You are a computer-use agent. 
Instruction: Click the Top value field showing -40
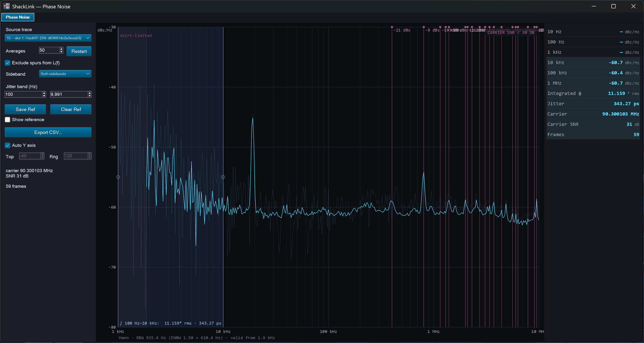(30, 156)
